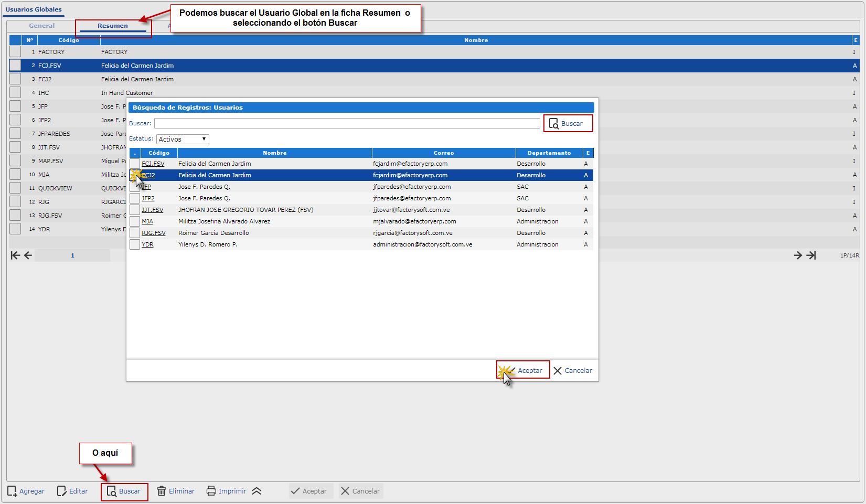Go to the next page arrow
This screenshot has width=866, height=504.
798,255
